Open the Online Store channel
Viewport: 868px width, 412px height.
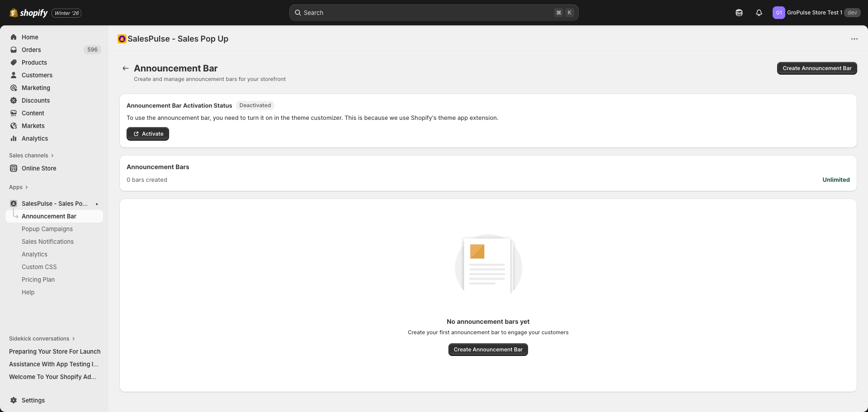[38, 168]
